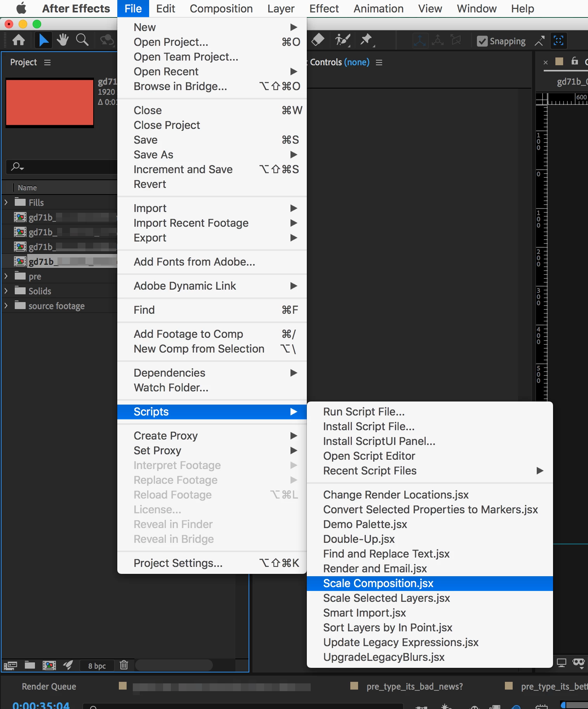Open the Edit menu
Screen dimensions: 588x709
coord(165,9)
